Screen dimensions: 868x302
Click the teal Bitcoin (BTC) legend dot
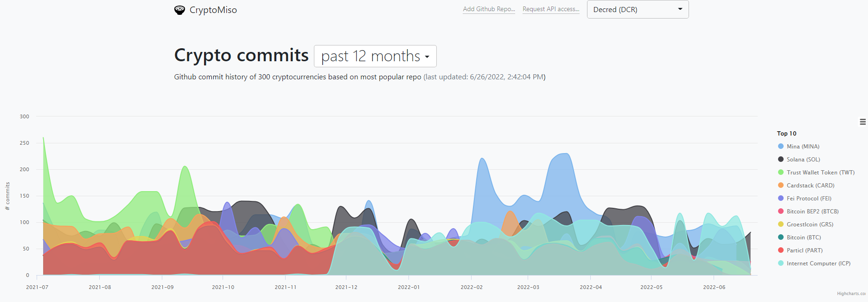781,238
